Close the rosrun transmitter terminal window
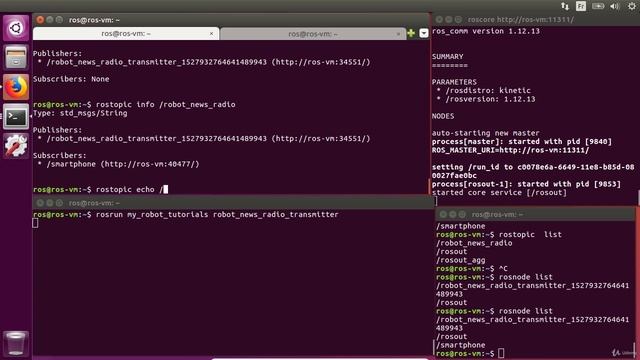Screen dimensions: 640x360 pyautogui.click(x=40, y=202)
